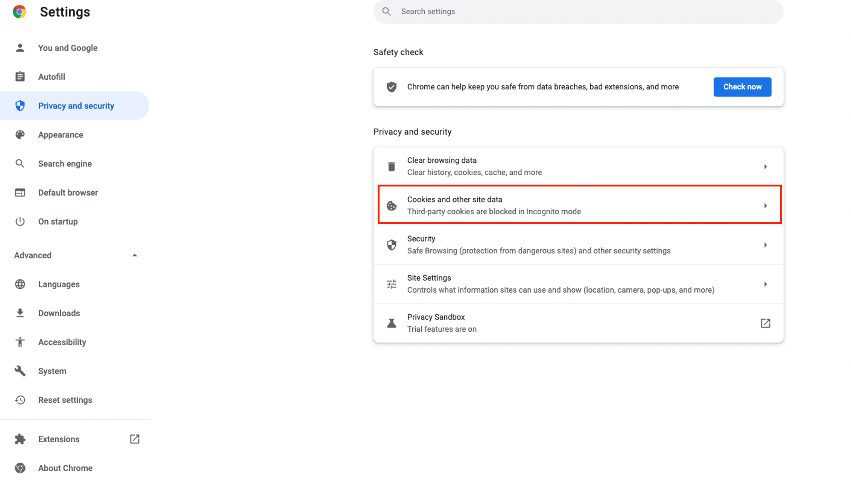Click the Privacy Sandbox external link icon
Image resolution: width=851 pixels, height=504 pixels.
[x=765, y=323]
